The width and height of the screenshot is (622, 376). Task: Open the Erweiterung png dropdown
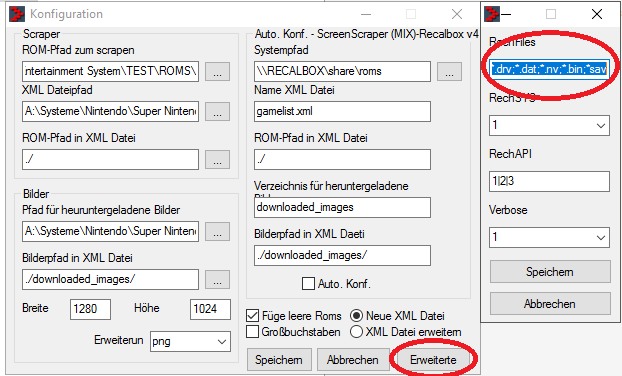190,341
